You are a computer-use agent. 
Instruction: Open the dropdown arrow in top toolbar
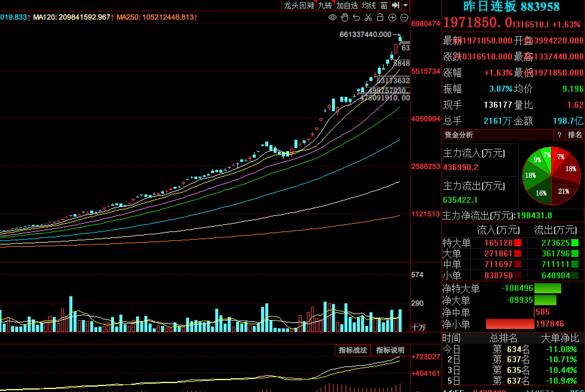(x=405, y=5)
